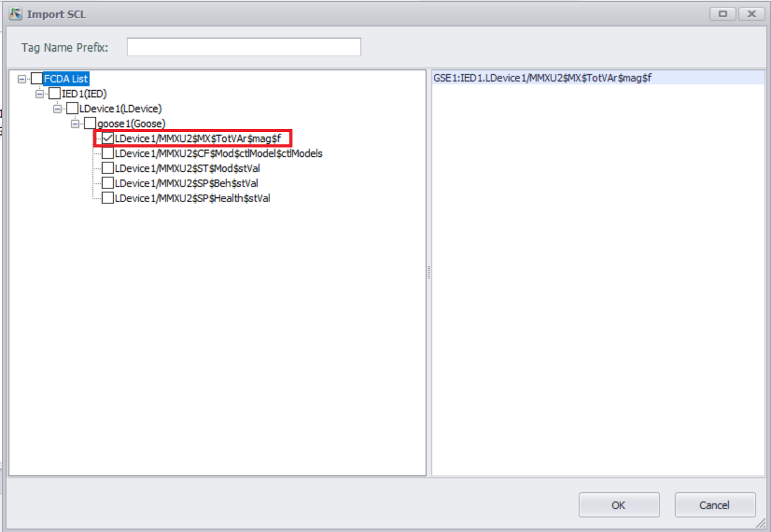Enable the SP$Beh$stVal checkbox

108,183
